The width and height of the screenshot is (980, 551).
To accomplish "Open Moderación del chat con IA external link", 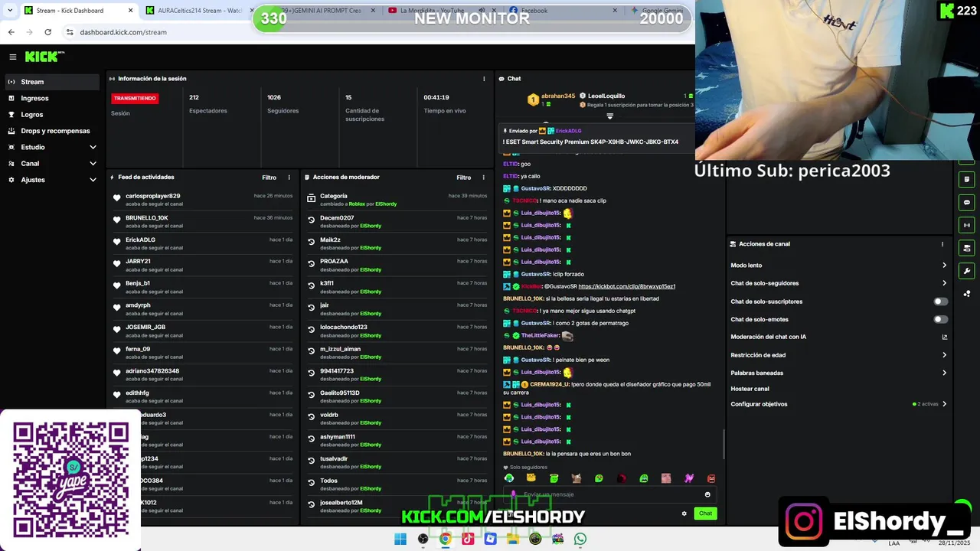I will (x=944, y=337).
